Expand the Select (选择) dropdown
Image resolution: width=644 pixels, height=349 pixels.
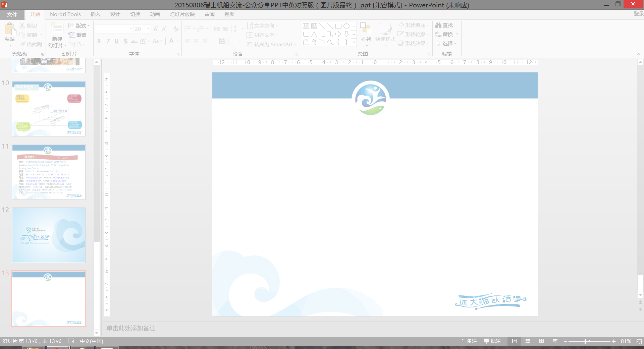click(x=455, y=44)
